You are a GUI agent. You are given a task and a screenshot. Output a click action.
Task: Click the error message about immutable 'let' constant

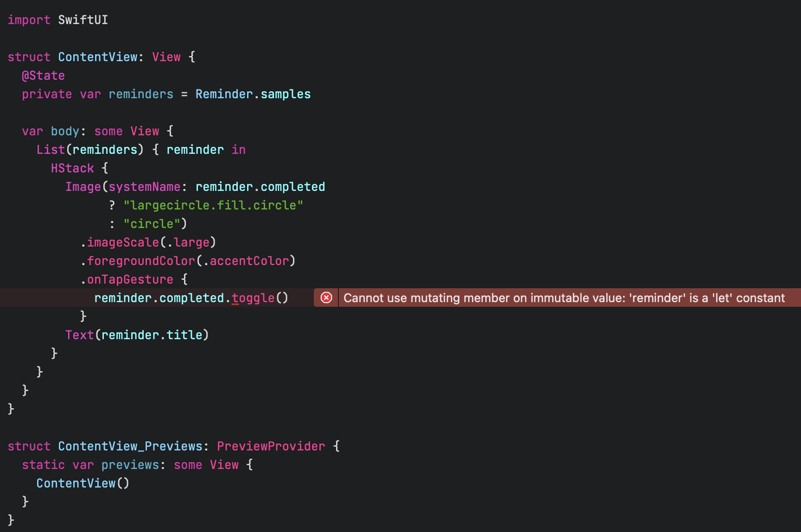click(566, 298)
